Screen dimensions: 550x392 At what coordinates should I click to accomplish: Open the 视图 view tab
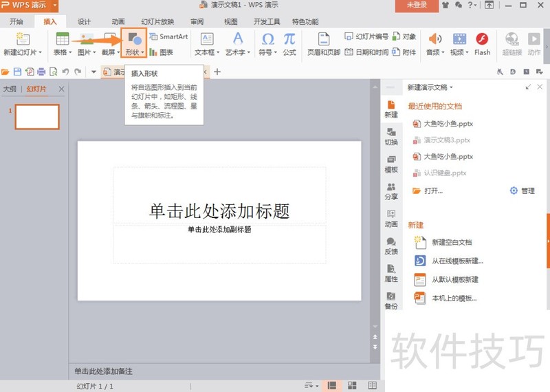click(231, 22)
